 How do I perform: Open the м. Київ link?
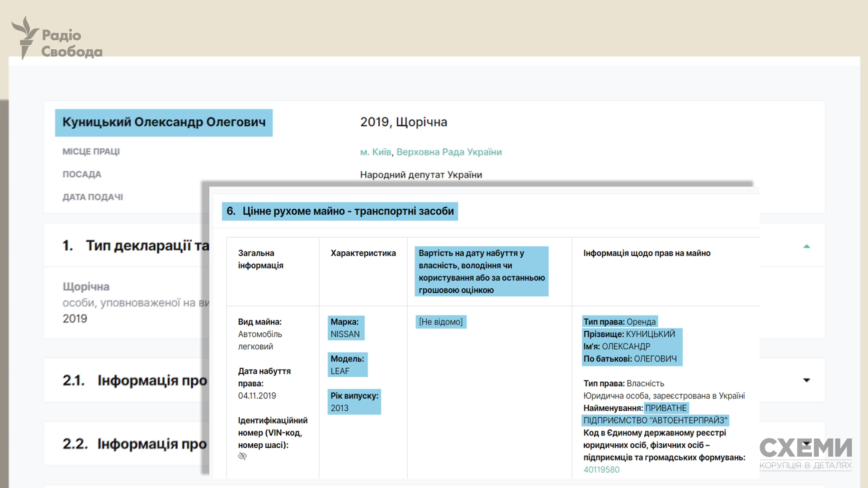(375, 152)
